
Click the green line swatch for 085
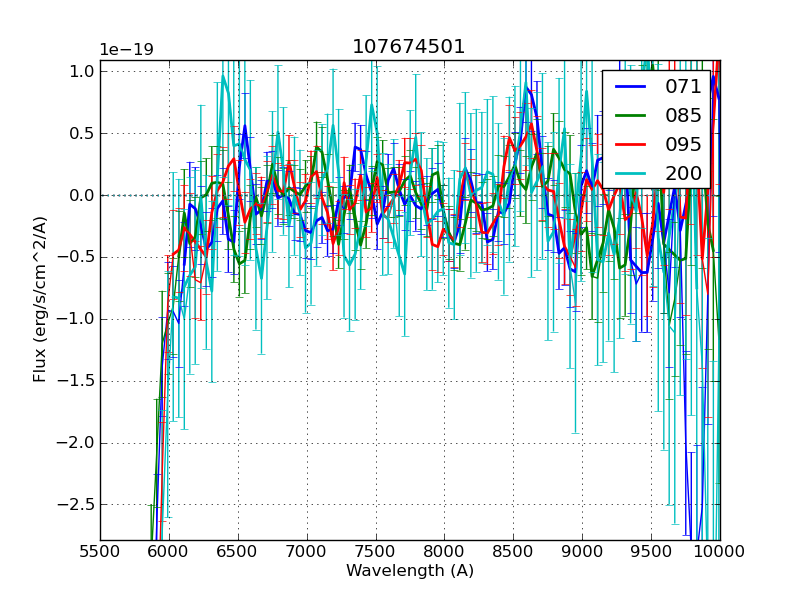pyautogui.click(x=631, y=115)
